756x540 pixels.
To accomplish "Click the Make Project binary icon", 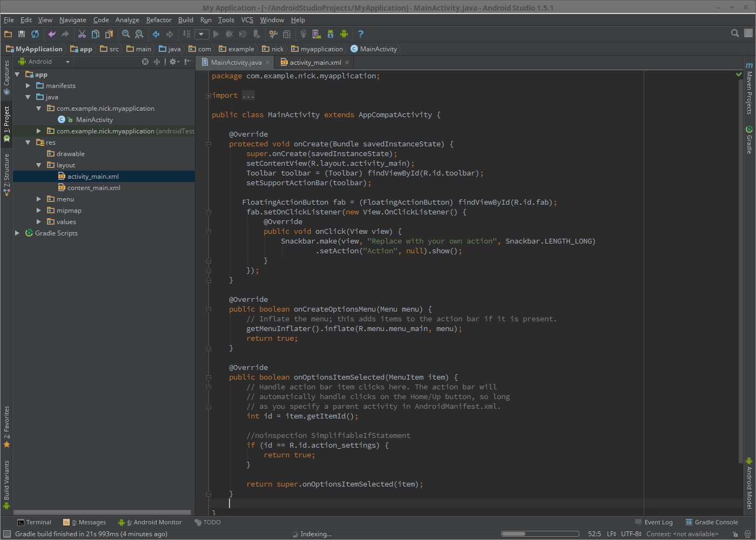I will (x=186, y=34).
